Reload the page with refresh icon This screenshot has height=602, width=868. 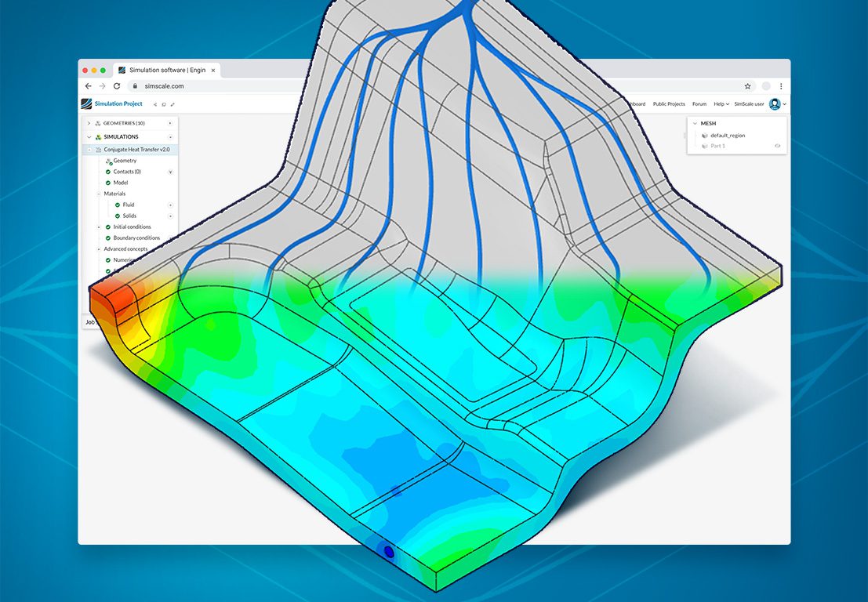point(117,85)
